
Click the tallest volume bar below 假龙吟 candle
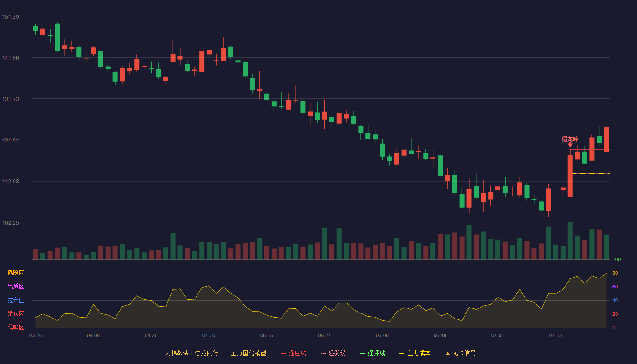point(570,241)
